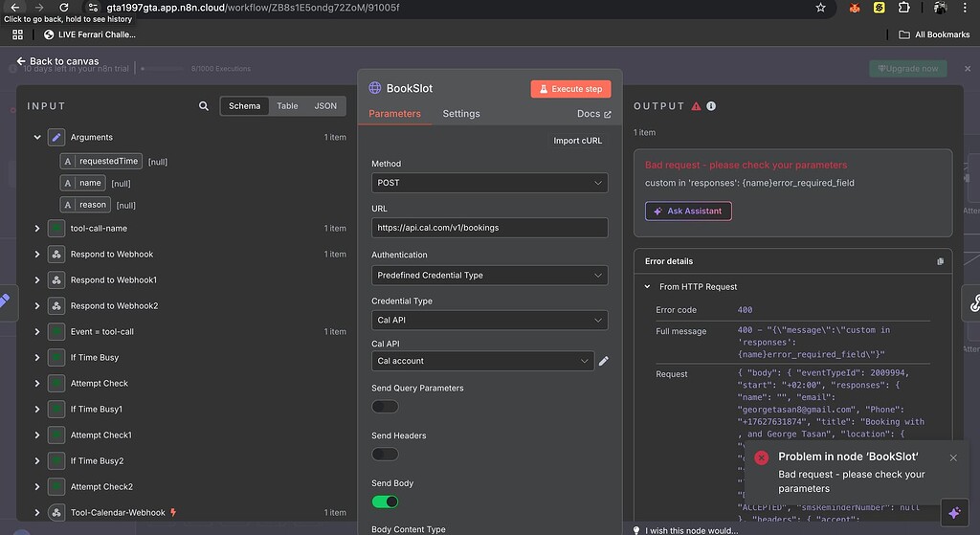The width and height of the screenshot is (980, 535).
Task: Disable the Send Body toggle
Action: point(385,502)
